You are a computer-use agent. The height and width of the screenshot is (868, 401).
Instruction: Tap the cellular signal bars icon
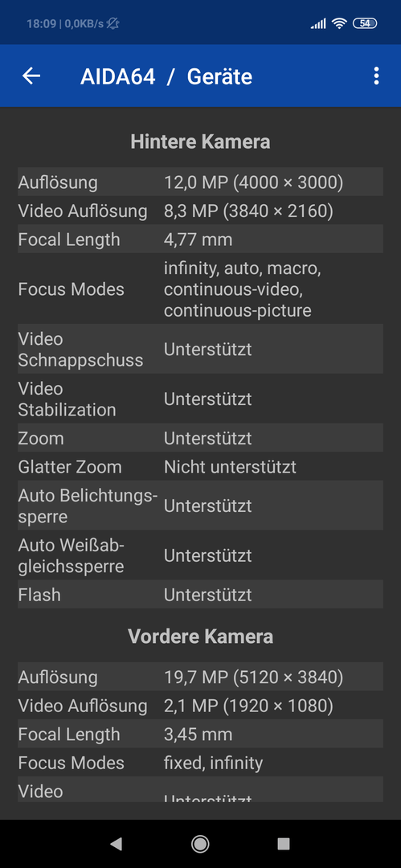[318, 23]
